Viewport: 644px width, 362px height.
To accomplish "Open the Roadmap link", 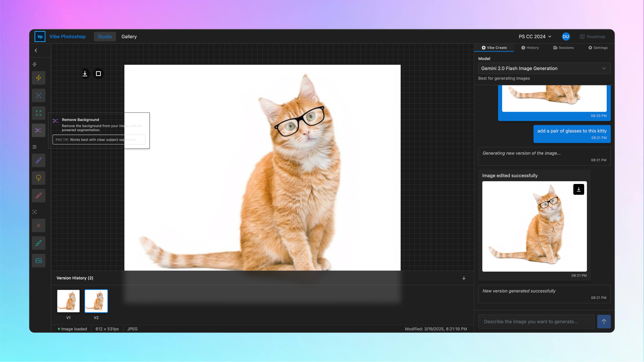I will click(593, 36).
